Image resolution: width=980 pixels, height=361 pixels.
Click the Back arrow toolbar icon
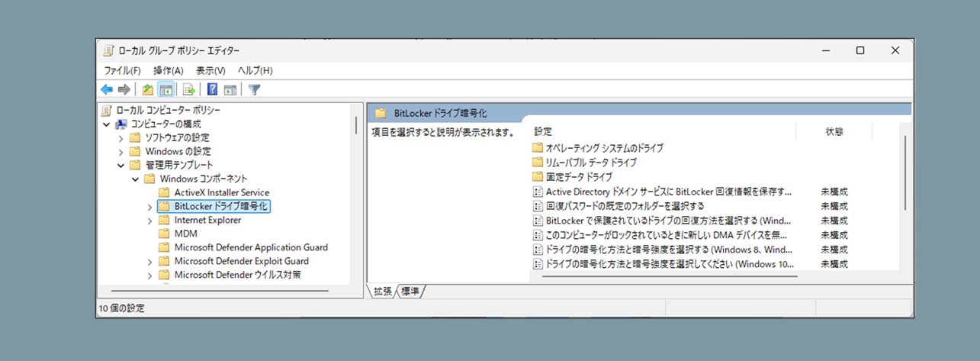click(x=107, y=89)
